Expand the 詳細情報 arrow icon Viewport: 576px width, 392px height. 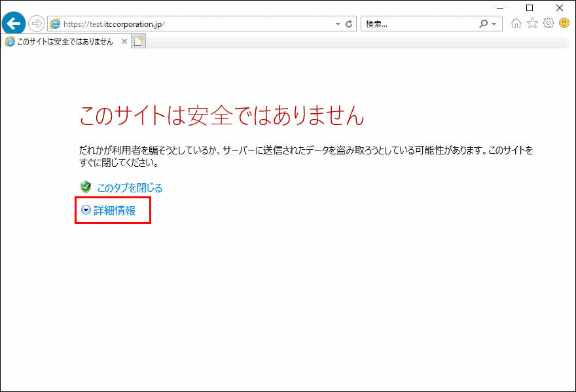(86, 210)
